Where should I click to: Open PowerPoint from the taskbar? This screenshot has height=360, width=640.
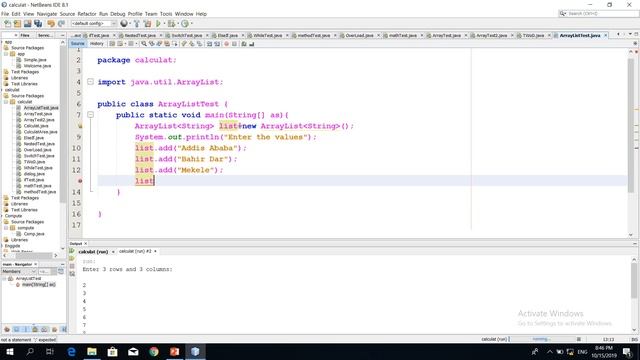(175, 351)
